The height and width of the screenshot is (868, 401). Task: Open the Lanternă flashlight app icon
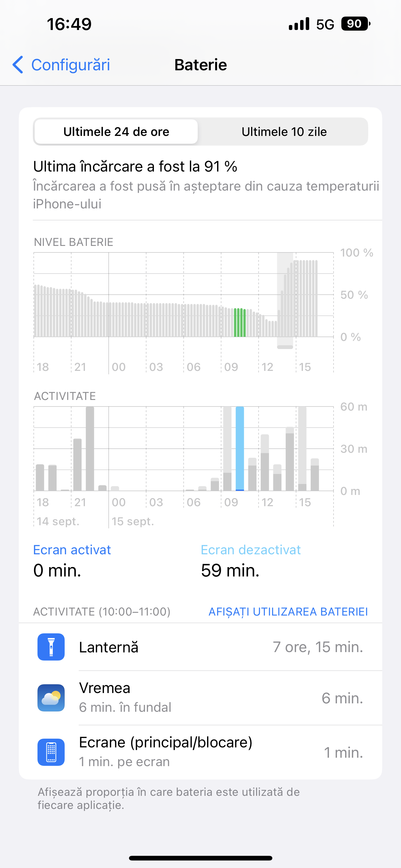coord(51,646)
